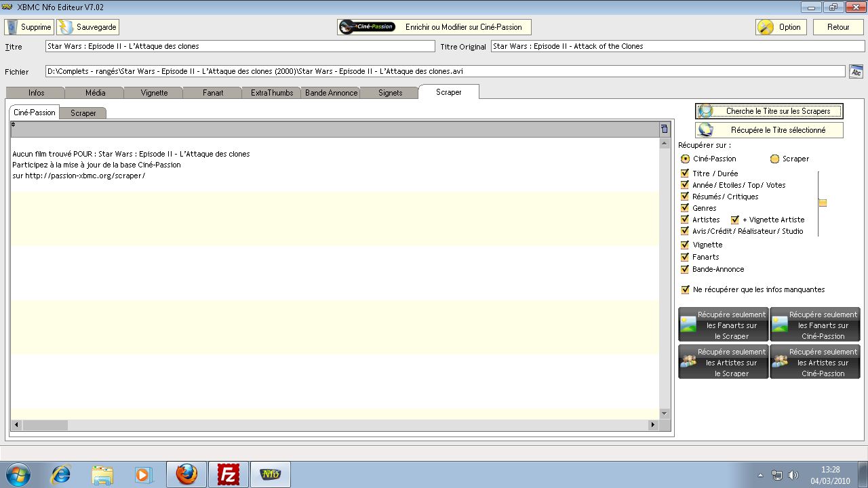This screenshot has width=868, height=488.
Task: Toggle Avis/Crédit/ Réalisateur/ Studio checkbox
Action: (685, 231)
